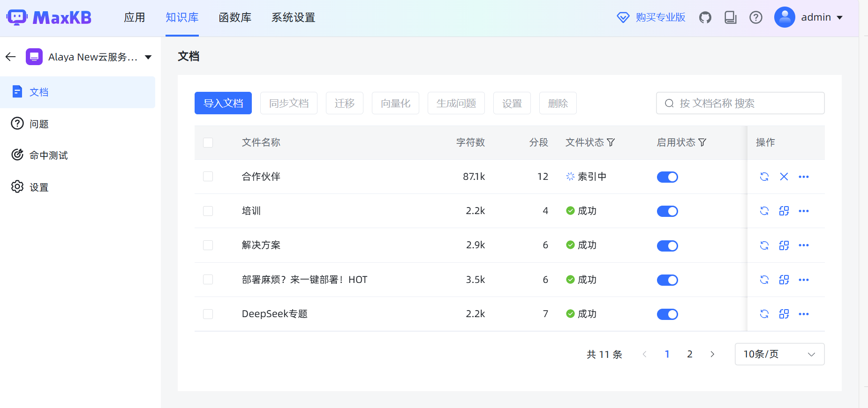This screenshot has width=868, height=408.
Task: Expand the Alaya New knowledge base switcher
Action: click(x=148, y=57)
